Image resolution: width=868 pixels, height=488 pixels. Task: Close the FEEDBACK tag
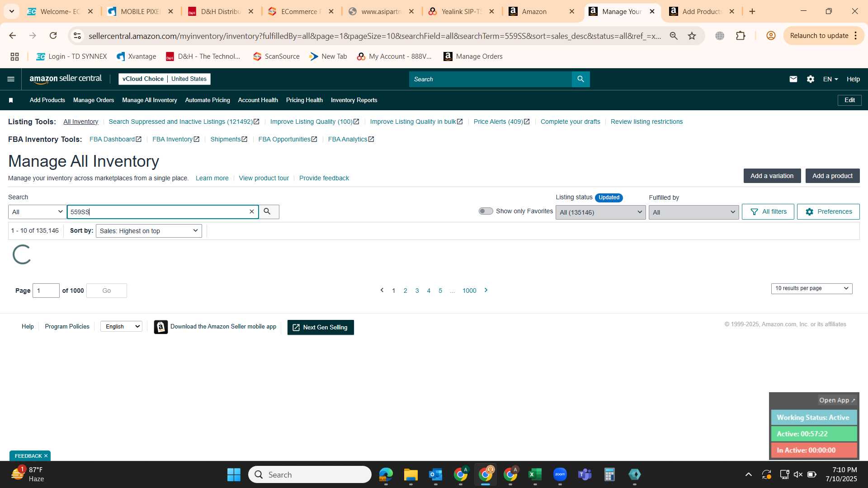tap(46, 456)
